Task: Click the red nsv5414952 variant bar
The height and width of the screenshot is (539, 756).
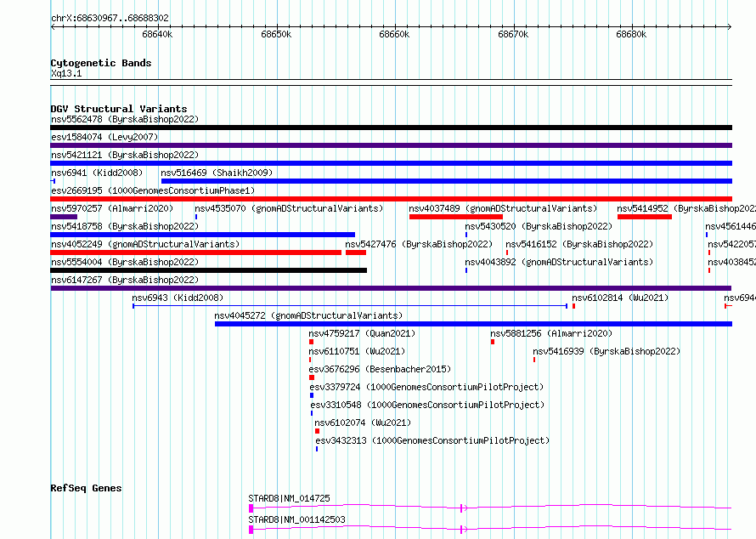Action: coord(644,217)
